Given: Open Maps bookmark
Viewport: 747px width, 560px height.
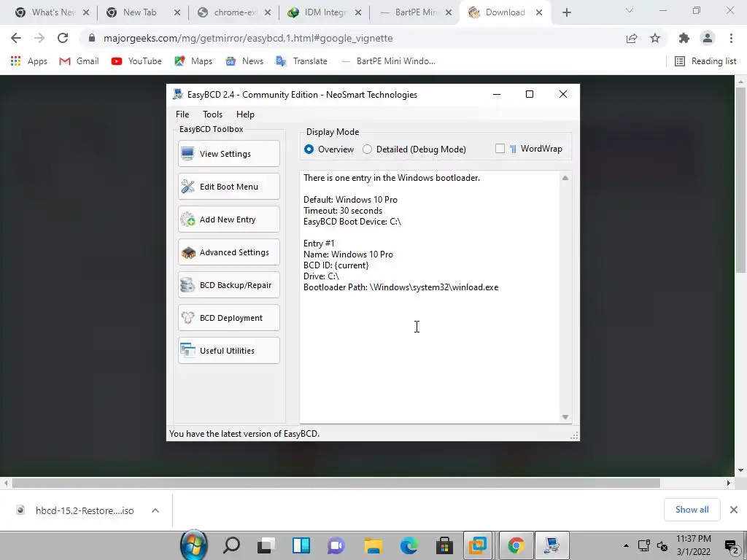Looking at the screenshot, I should [193, 61].
